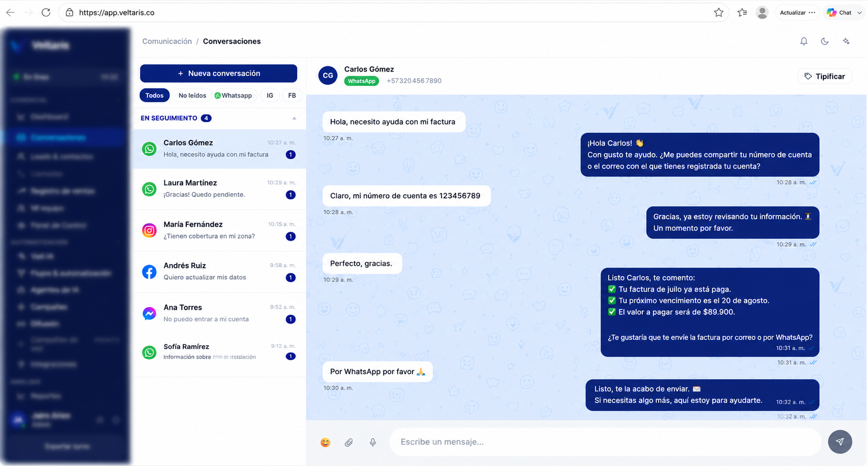
Task: Click Carlos Gómez name in chat header
Action: click(x=369, y=69)
